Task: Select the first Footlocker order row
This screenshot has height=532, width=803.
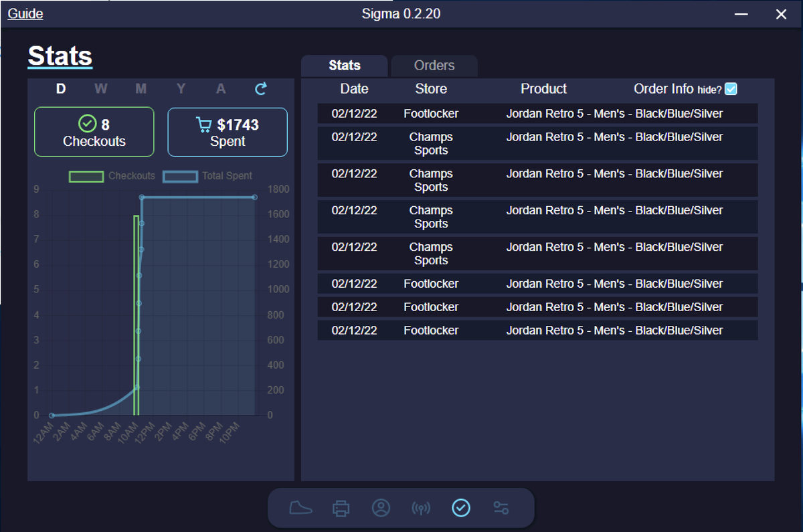Action: pos(535,114)
